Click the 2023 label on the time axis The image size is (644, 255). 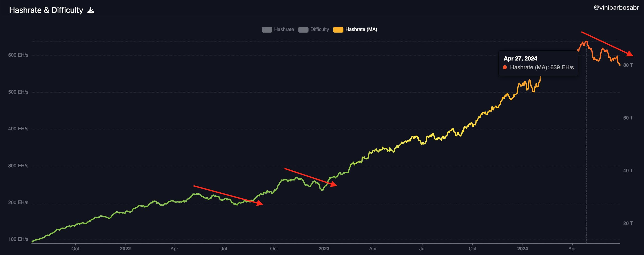tap(324, 249)
